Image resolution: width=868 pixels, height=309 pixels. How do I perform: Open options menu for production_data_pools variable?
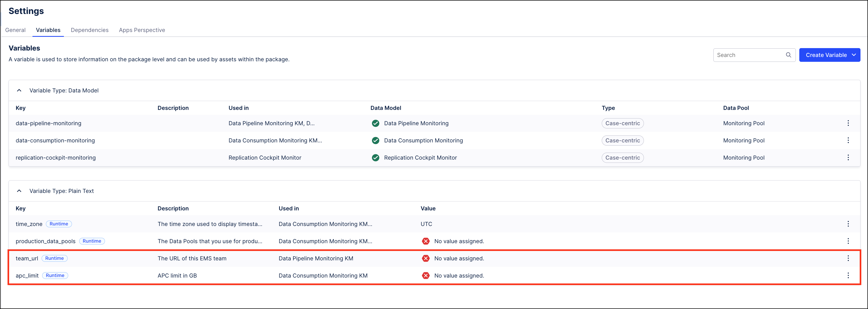[848, 241]
